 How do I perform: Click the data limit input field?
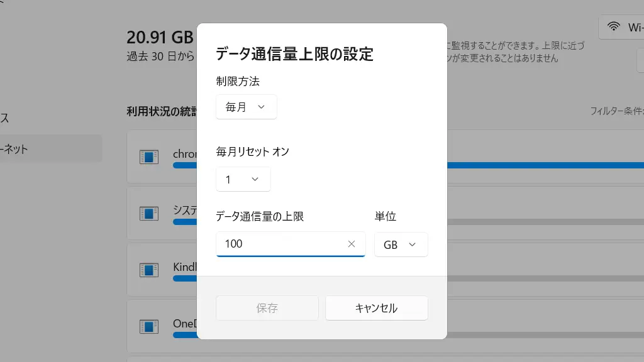[291, 244]
